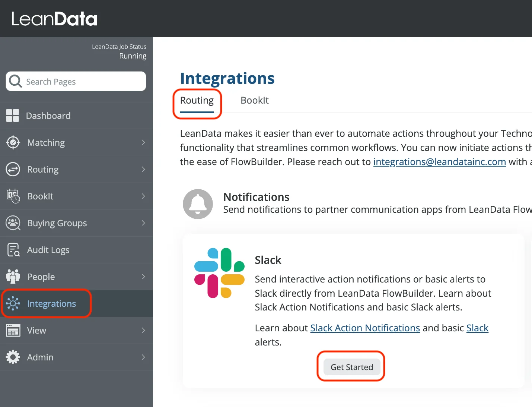Click the Notifications bell icon
Viewport: 532px width, 407px height.
click(198, 204)
